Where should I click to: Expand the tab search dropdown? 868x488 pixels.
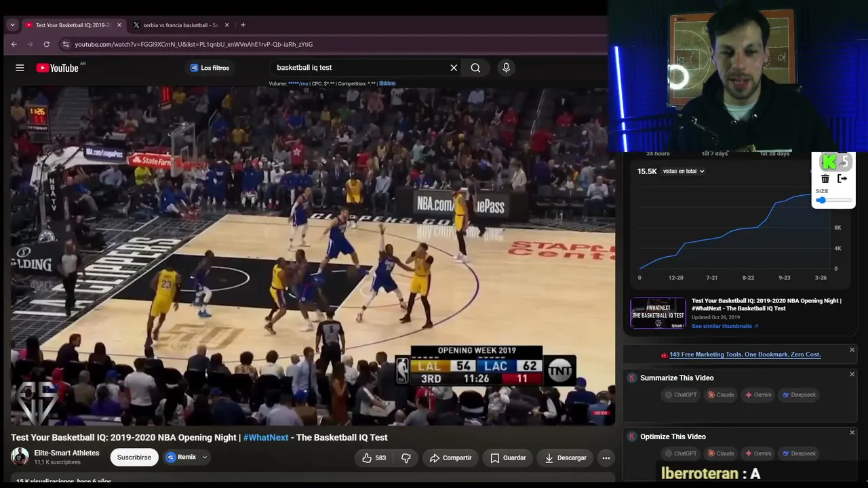tap(12, 25)
